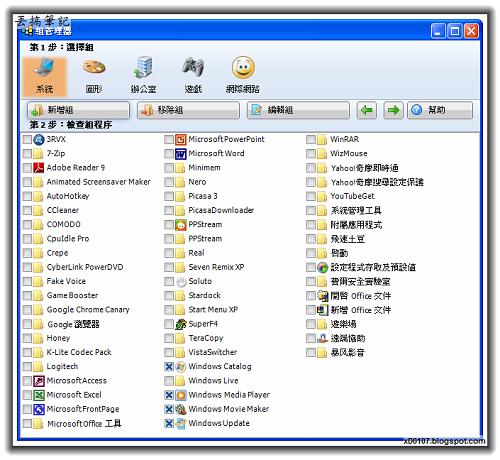Click the Adobe Reader 9 icon
The height and width of the screenshot is (460, 500).
tap(39, 168)
